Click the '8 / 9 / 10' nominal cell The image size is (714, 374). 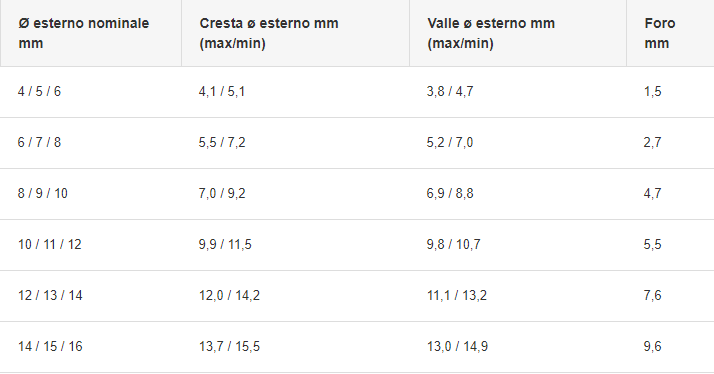click(x=43, y=194)
